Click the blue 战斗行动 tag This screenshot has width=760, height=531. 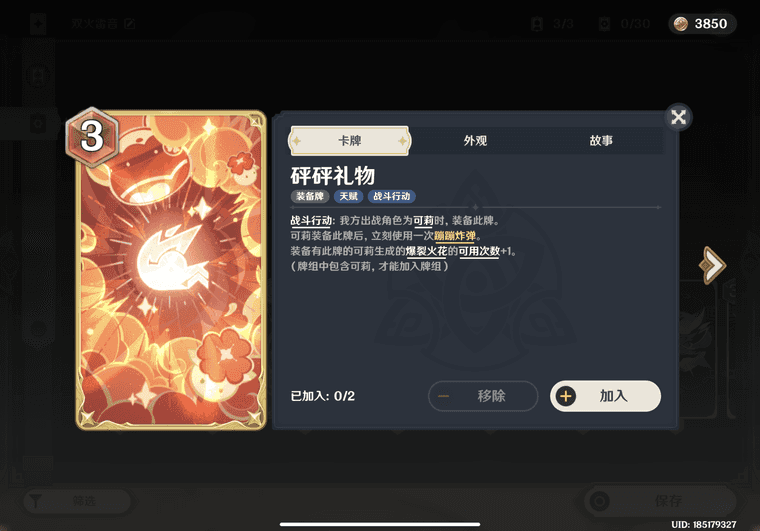tap(392, 196)
